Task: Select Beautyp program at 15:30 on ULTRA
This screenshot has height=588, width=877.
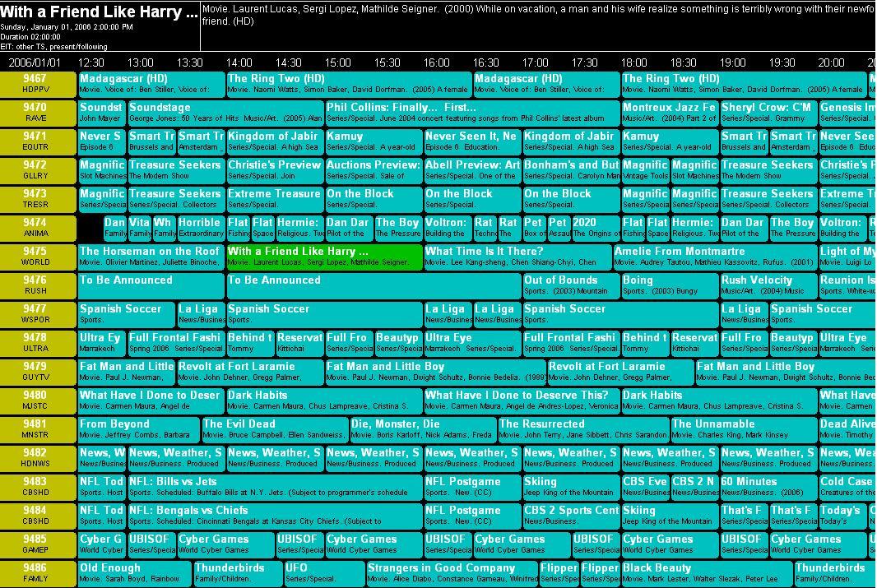Action: 398,343
